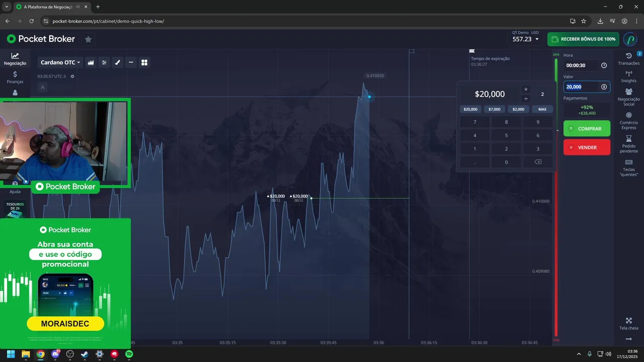Open the indicators settings sliders icon
This screenshot has height=362, width=644.
pos(104,62)
